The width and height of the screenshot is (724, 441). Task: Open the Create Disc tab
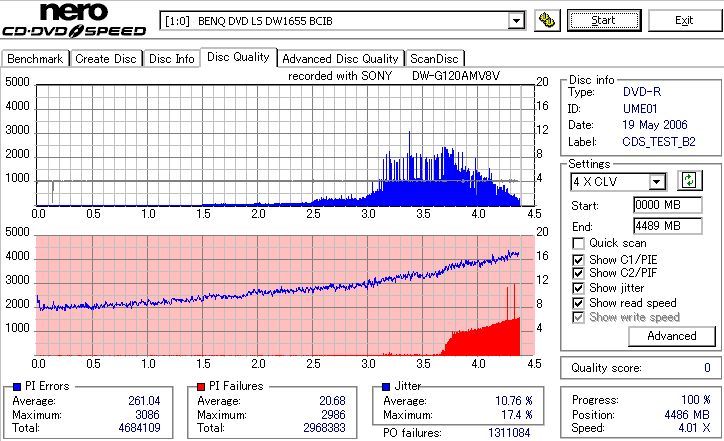(x=106, y=59)
